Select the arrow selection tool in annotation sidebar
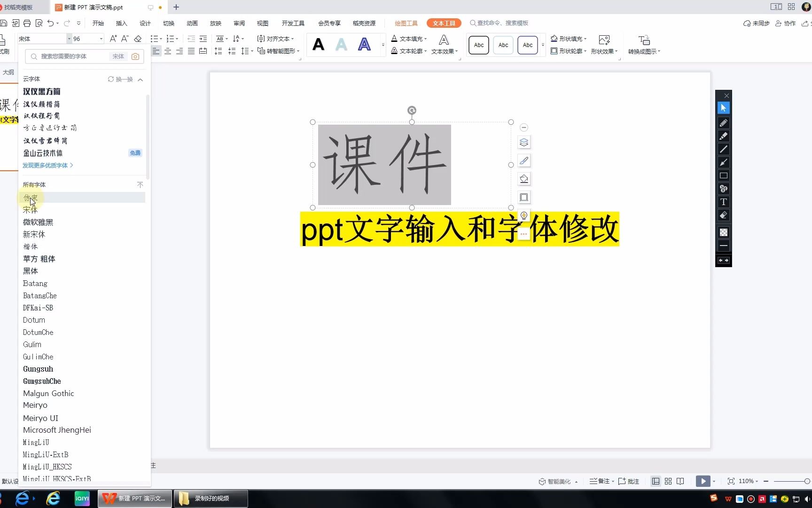Image resolution: width=812 pixels, height=508 pixels. pyautogui.click(x=724, y=107)
